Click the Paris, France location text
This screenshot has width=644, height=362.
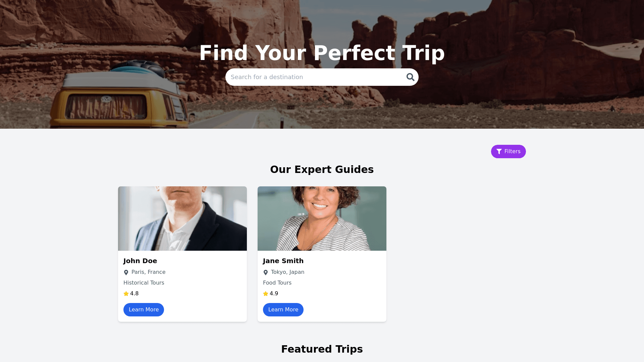click(148, 272)
